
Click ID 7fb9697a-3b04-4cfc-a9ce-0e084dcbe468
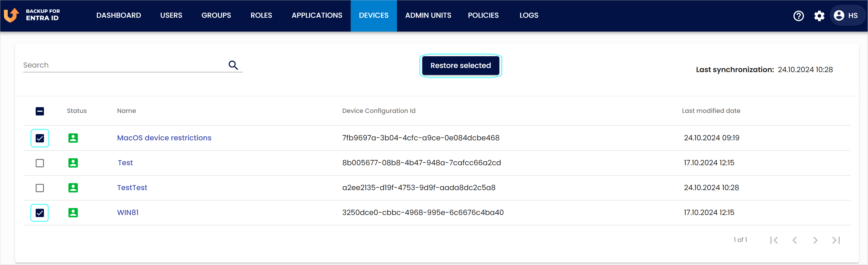(x=421, y=138)
